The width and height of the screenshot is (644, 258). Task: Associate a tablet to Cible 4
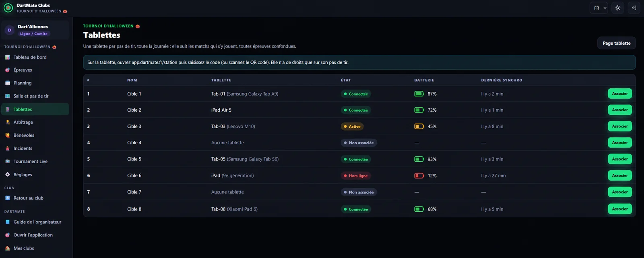pos(620,143)
